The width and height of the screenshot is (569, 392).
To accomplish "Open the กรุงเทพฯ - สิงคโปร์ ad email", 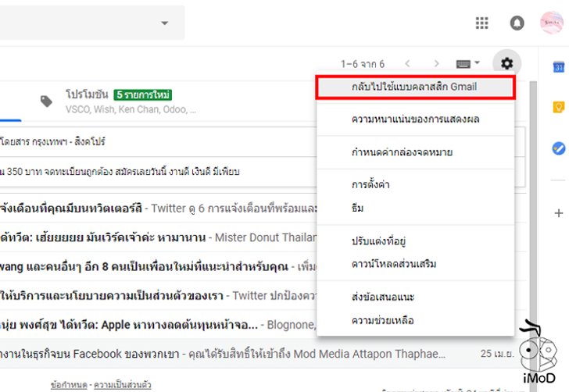I will pos(158,142).
